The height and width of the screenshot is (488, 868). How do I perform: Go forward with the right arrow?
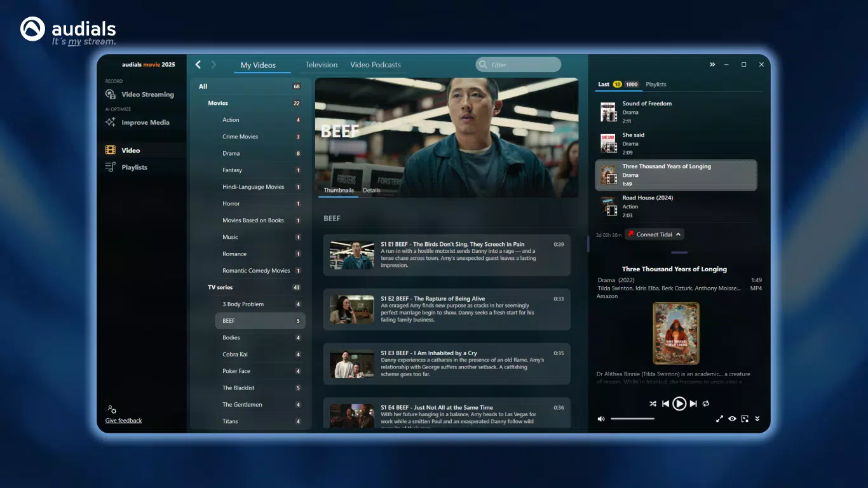[x=214, y=64]
